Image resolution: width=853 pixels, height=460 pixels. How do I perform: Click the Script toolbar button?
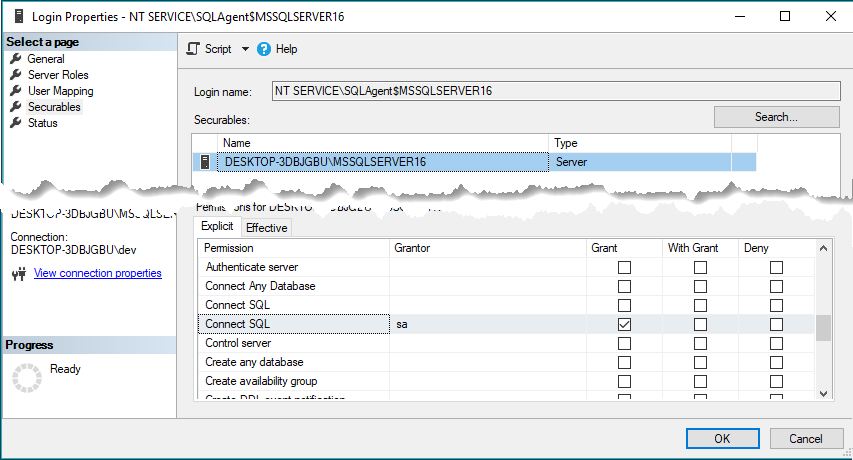[209, 49]
